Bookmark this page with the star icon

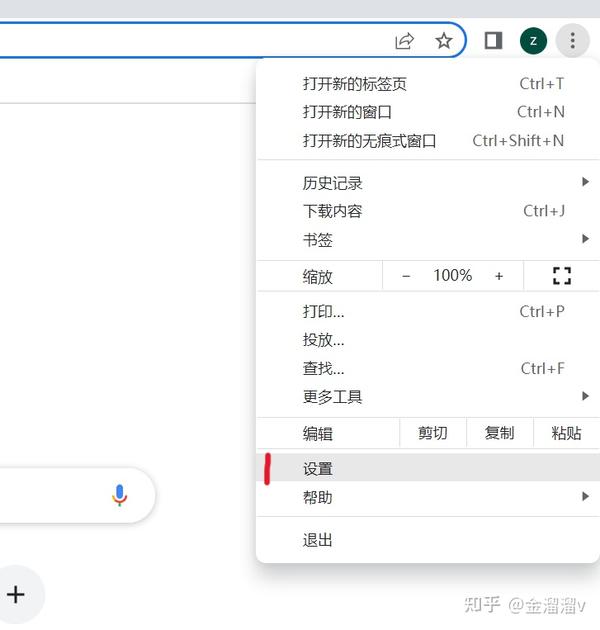point(444,41)
